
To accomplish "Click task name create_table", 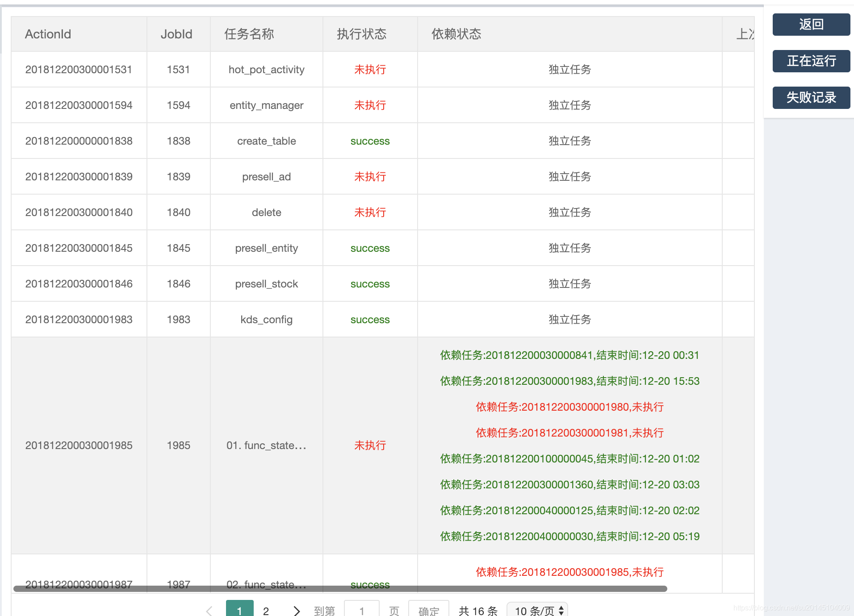I will [x=267, y=141].
